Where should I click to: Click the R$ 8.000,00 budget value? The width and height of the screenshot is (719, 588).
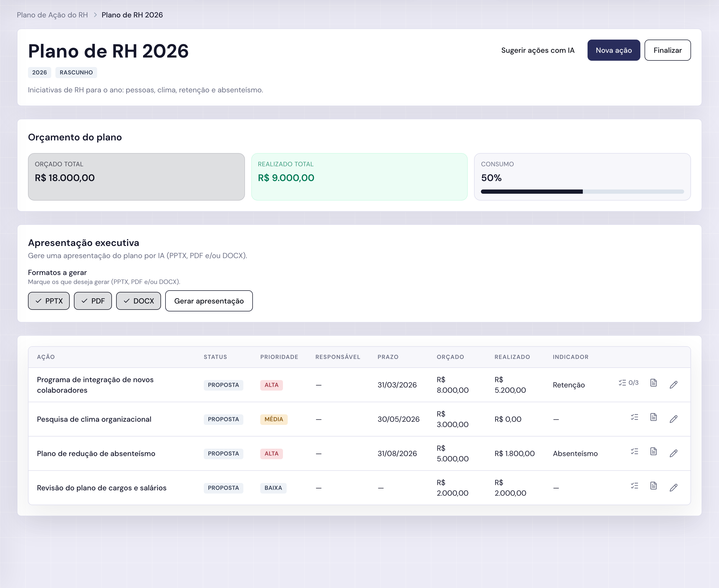(452, 385)
